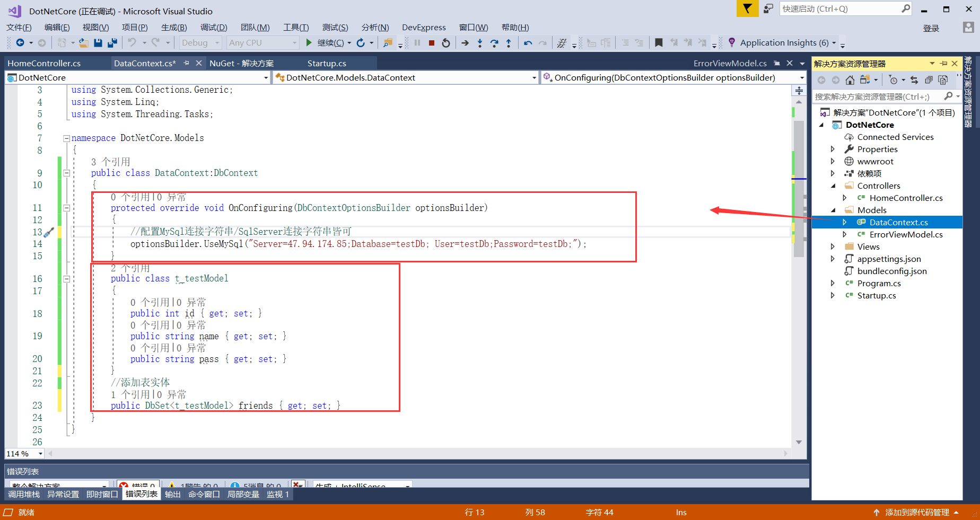Pin the Solution Explorer panel
Image resolution: width=980 pixels, height=520 pixels.
pos(943,63)
